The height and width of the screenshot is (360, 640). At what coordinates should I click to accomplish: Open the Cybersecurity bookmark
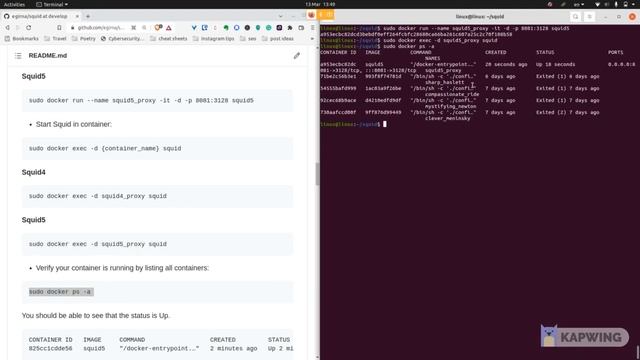coord(122,38)
